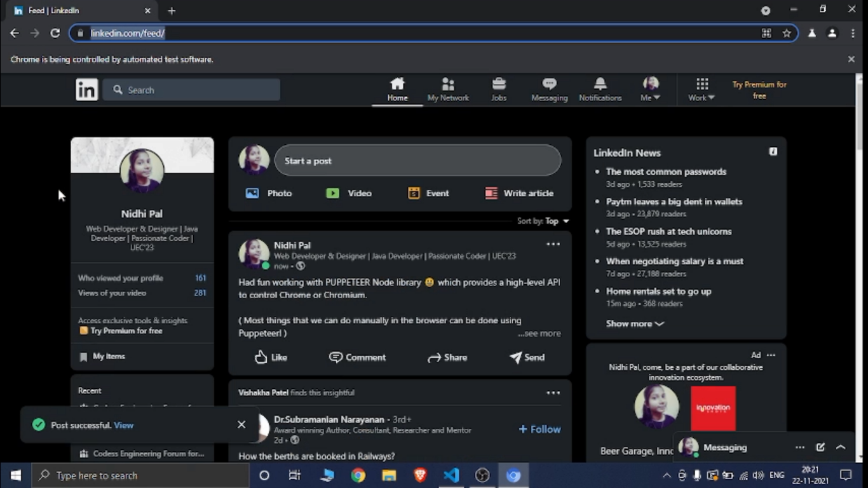Open the compose new message icon

click(820, 447)
